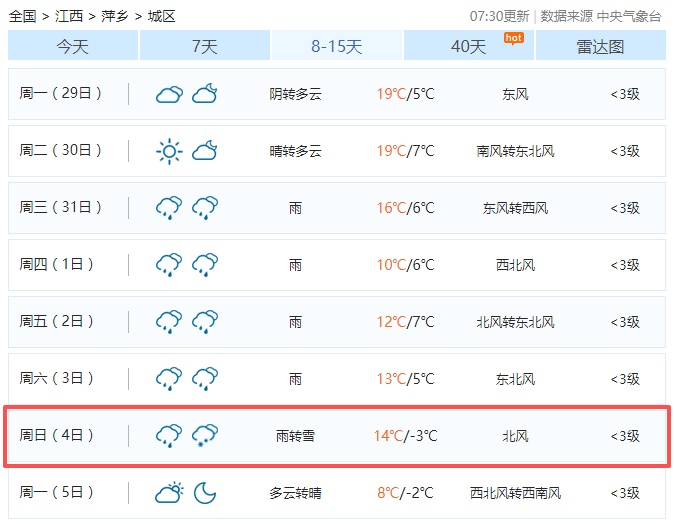Select the 周六（3日）date label

click(56, 379)
